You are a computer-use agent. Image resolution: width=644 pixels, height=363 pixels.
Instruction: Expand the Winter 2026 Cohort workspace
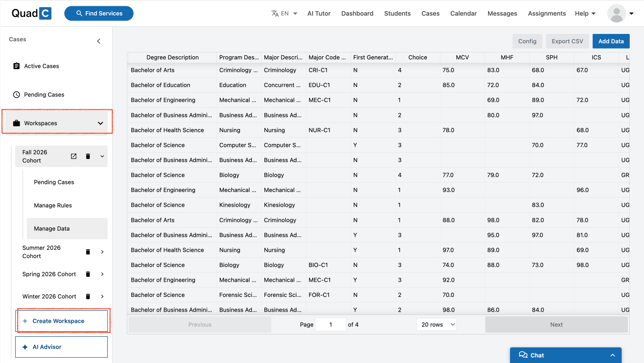[x=102, y=296]
